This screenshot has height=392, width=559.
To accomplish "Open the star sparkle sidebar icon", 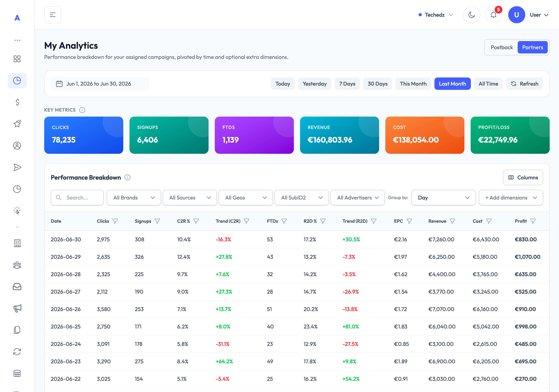I will tap(17, 124).
